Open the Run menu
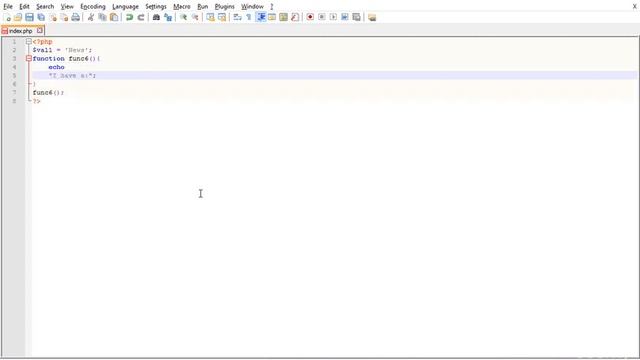The width and height of the screenshot is (640, 360). (x=202, y=7)
